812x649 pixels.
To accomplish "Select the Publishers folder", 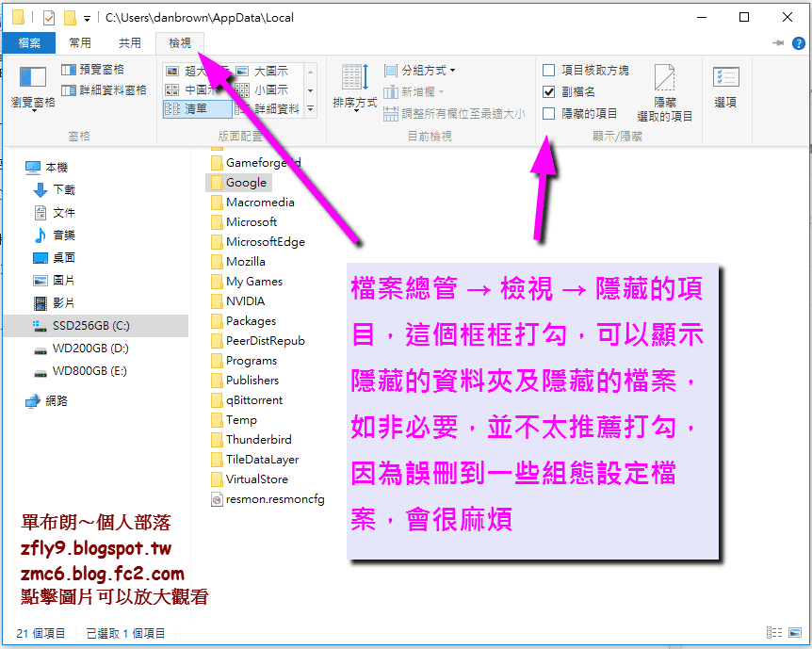I will pos(245,381).
